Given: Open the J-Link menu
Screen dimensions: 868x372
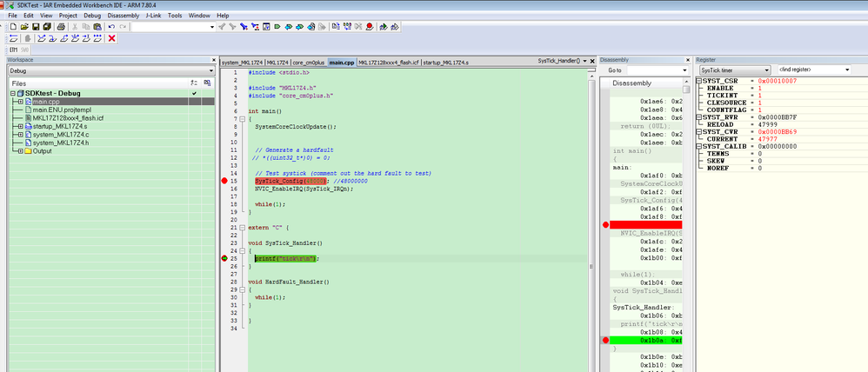Looking at the screenshot, I should [x=154, y=16].
